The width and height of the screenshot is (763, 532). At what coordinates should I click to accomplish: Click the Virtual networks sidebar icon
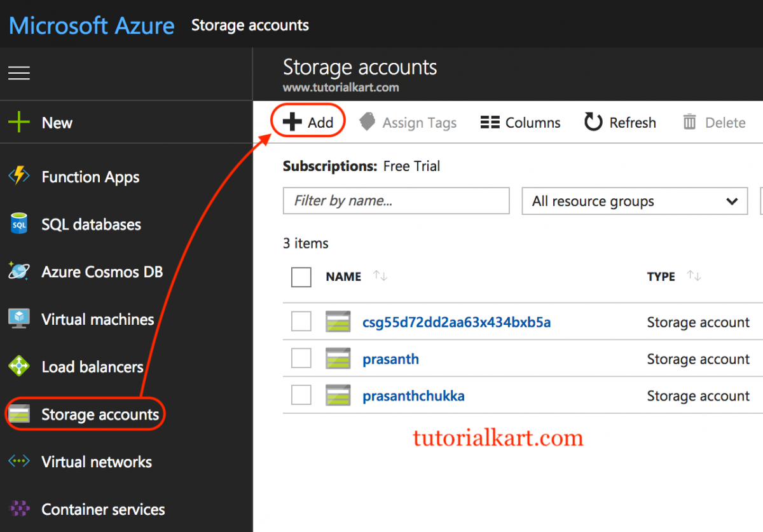tap(20, 461)
